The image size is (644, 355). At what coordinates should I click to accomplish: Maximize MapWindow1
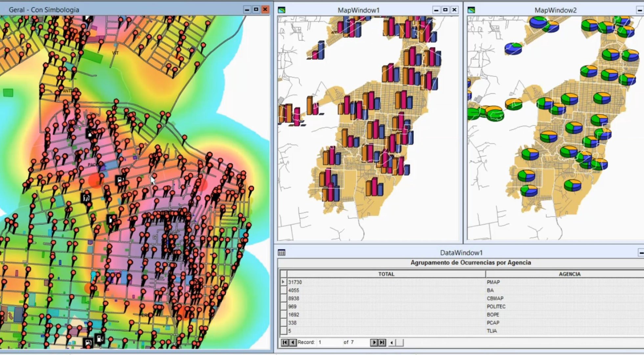coord(445,10)
